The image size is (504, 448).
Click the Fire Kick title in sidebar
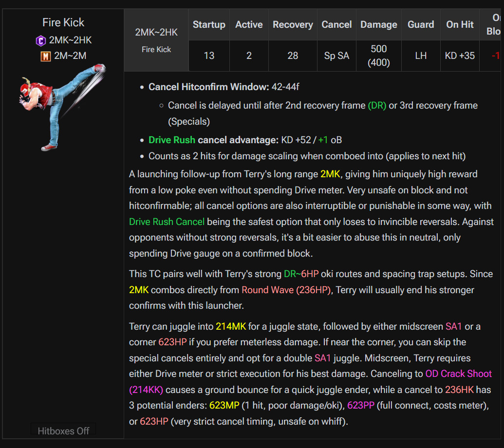(x=63, y=22)
